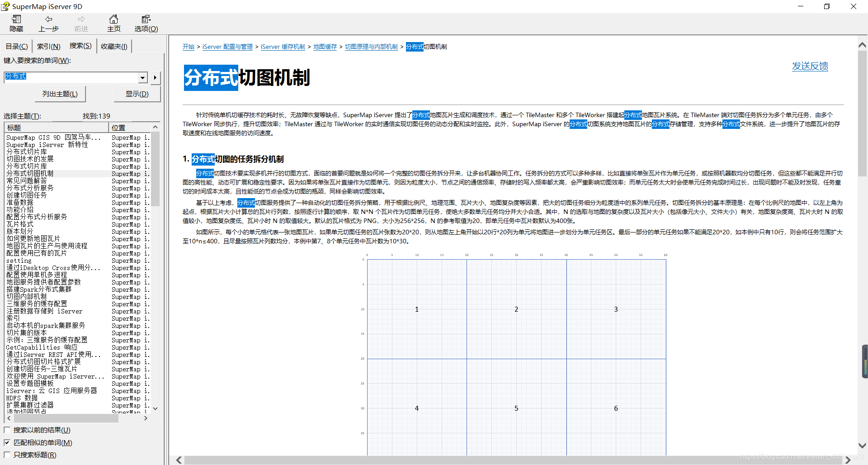868x465 pixels.
Task: Click content pane scroll-down arrow
Action: [862, 446]
